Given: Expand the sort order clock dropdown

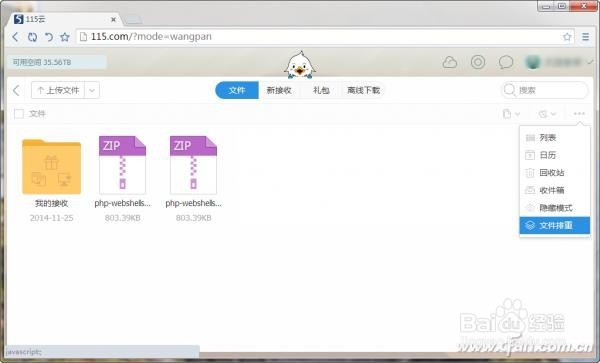Looking at the screenshot, I should click(x=547, y=114).
